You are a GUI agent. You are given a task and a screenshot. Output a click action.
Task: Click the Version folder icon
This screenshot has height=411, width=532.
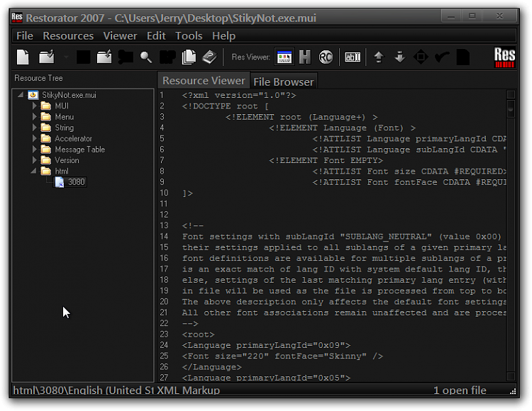46,160
